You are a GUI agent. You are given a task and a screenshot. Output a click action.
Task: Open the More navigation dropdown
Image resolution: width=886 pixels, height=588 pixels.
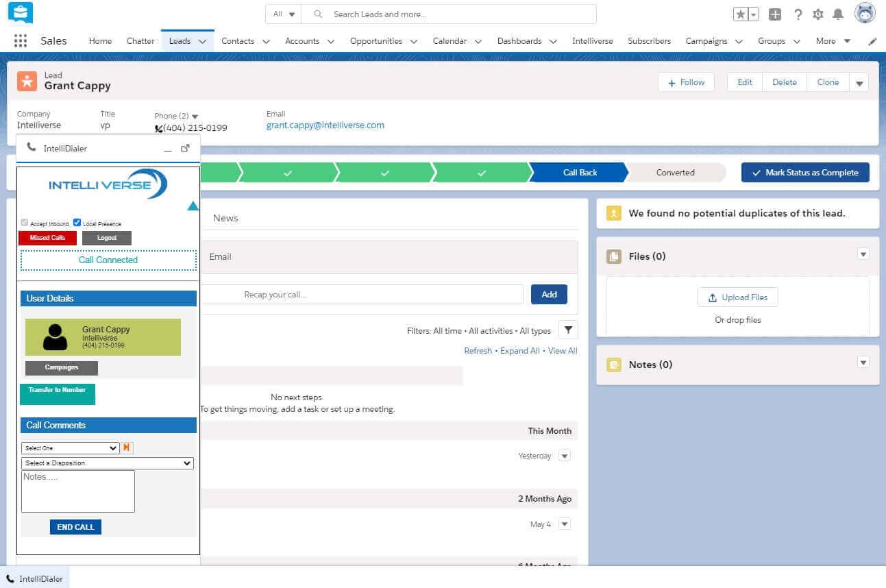point(833,41)
